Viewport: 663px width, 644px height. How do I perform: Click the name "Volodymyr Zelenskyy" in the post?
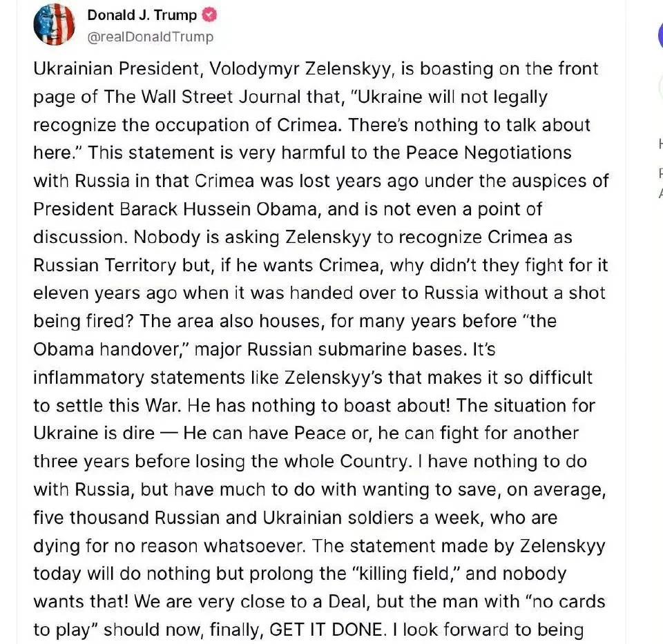pyautogui.click(x=300, y=69)
